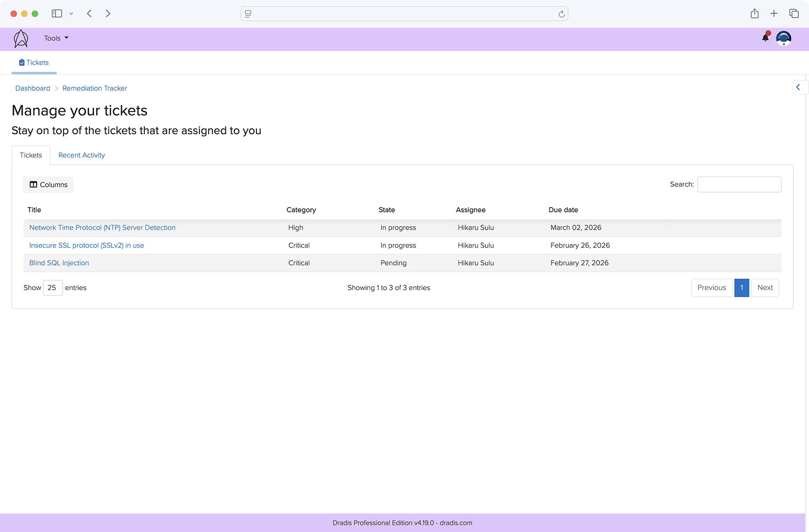Select the Tickets tab
This screenshot has height=532, width=809.
click(31, 155)
